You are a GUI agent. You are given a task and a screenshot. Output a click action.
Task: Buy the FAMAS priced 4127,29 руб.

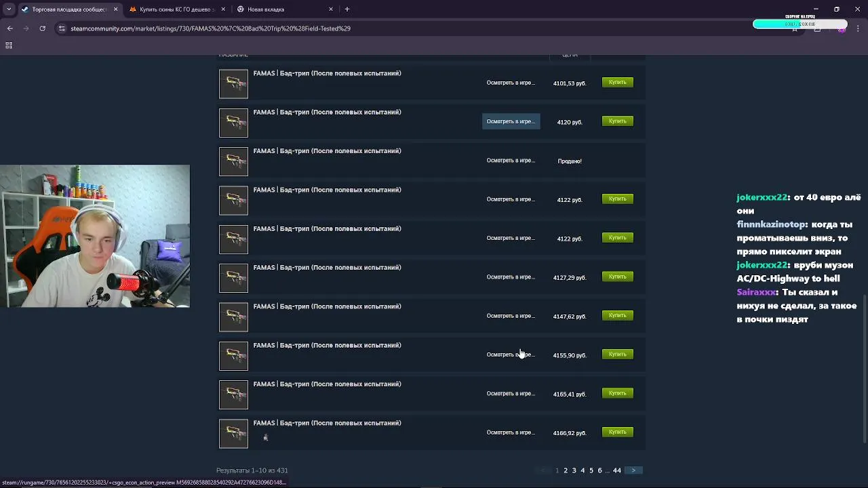coord(617,277)
